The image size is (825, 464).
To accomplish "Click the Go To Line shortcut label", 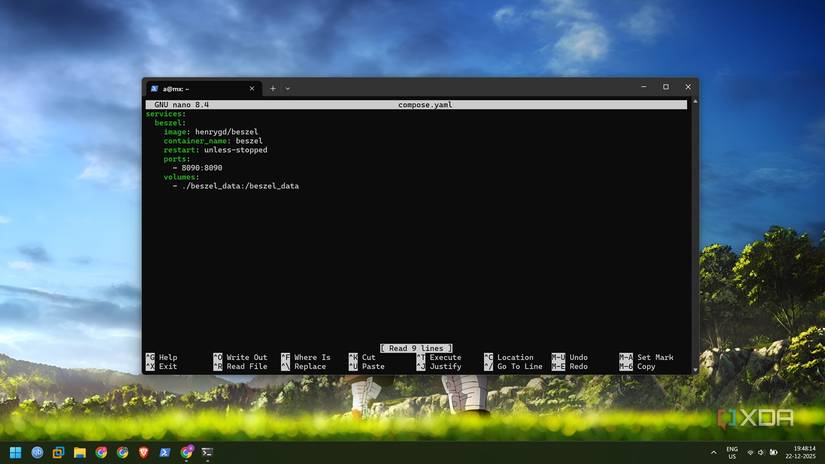I will pyautogui.click(x=514, y=366).
